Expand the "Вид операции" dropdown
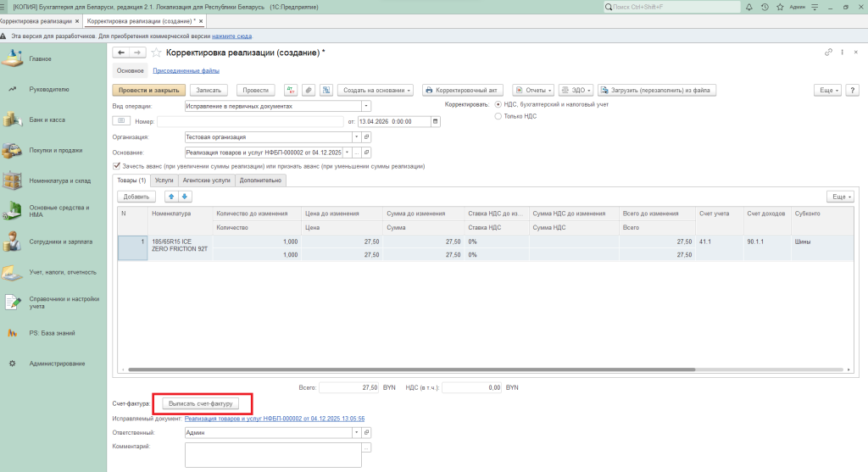 [x=366, y=106]
